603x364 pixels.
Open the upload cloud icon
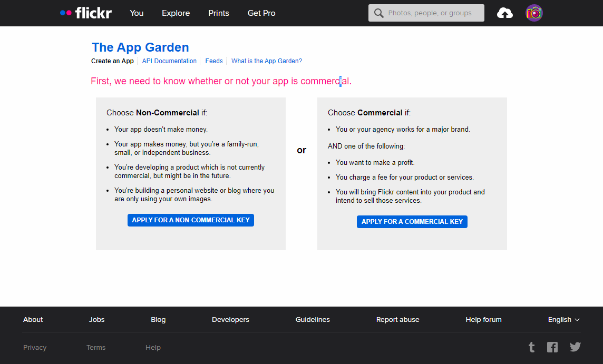point(504,13)
